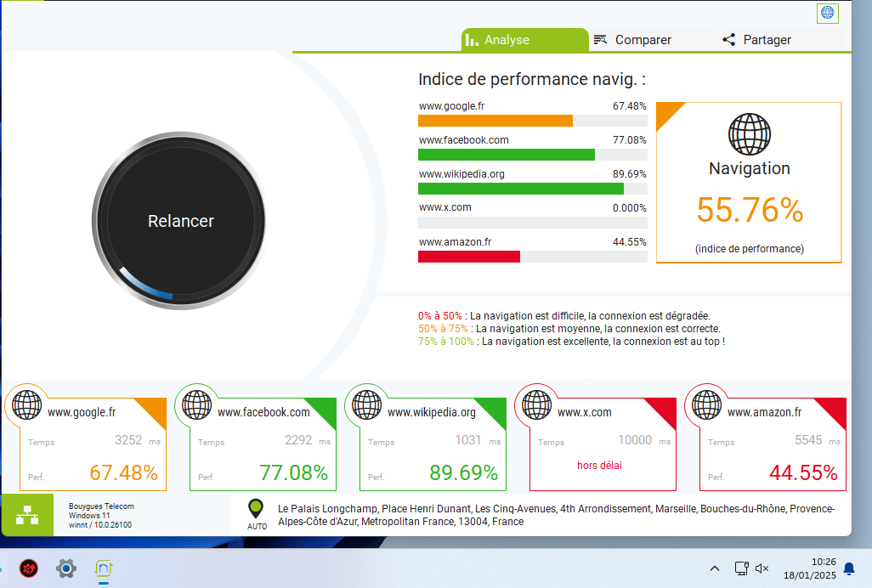Click the www.facebook.com label in performance list
The height and width of the screenshot is (588, 872).
pyautogui.click(x=464, y=140)
